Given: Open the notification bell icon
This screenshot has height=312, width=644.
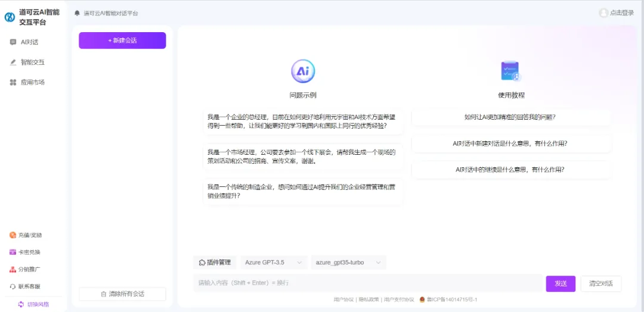Looking at the screenshot, I should [x=77, y=13].
